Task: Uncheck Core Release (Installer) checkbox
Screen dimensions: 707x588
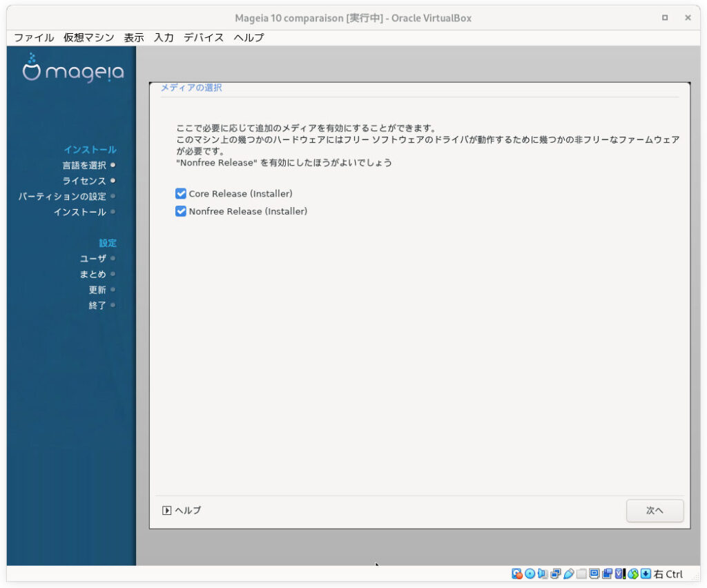Action: click(181, 194)
